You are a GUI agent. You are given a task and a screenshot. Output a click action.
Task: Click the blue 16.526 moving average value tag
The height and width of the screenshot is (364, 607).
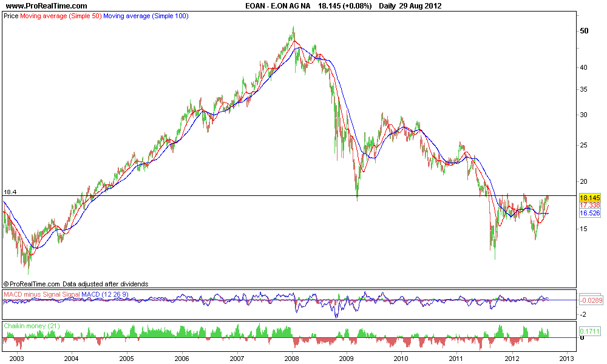[590, 213]
